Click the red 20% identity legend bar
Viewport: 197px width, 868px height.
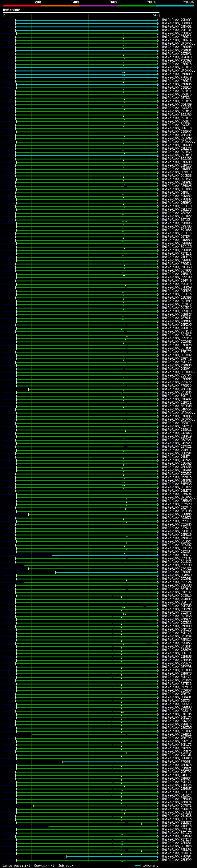click(22, 6)
